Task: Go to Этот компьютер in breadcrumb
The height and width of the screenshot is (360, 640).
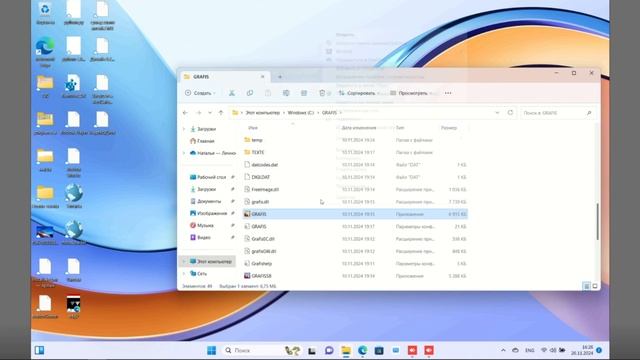Action: [x=262, y=113]
